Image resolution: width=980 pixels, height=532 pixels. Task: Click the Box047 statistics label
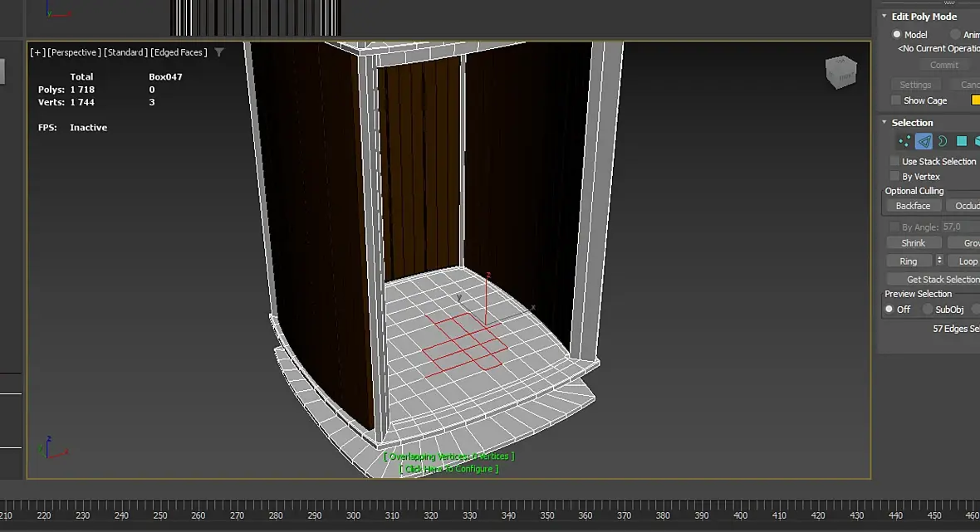click(165, 77)
